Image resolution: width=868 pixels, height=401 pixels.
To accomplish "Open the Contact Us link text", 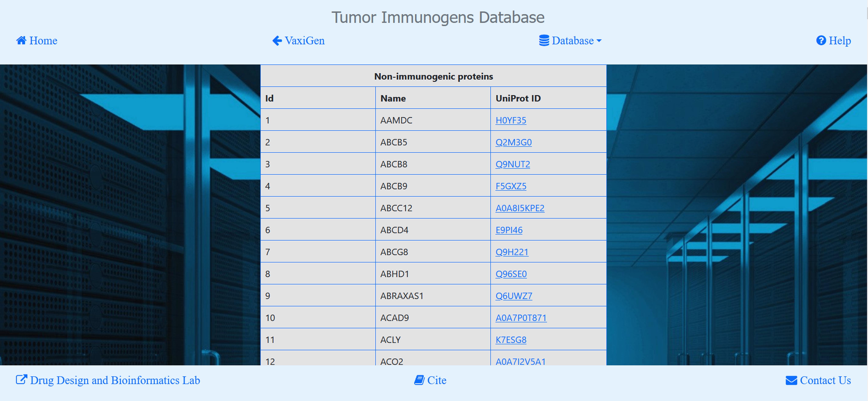I will (825, 380).
